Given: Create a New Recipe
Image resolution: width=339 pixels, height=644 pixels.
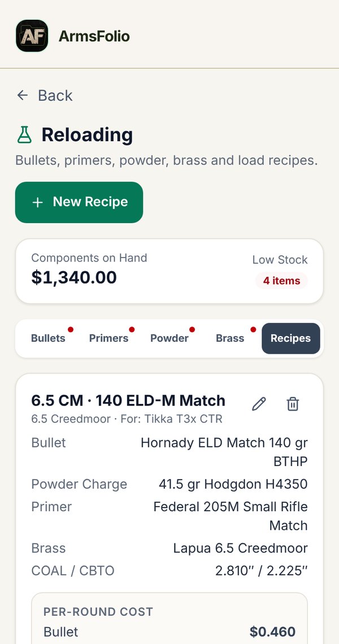Looking at the screenshot, I should click(x=79, y=202).
